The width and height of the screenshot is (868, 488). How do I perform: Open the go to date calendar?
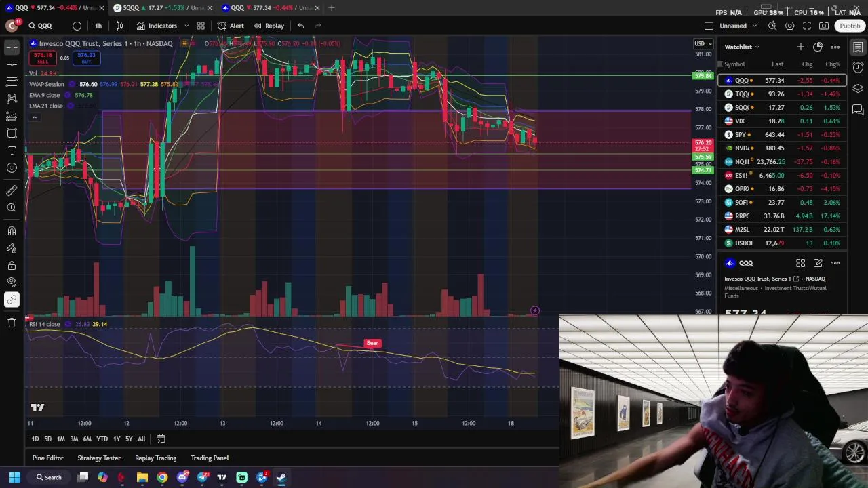[161, 439]
